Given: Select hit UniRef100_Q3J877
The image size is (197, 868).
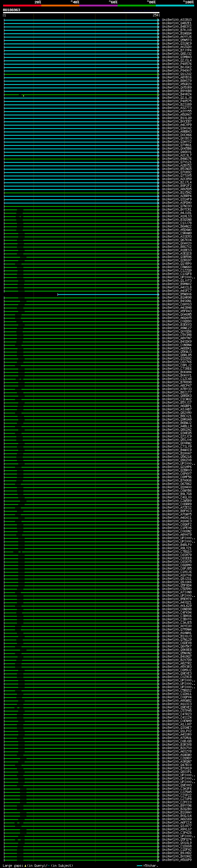Looking at the screenshot, I should [x=177, y=826].
